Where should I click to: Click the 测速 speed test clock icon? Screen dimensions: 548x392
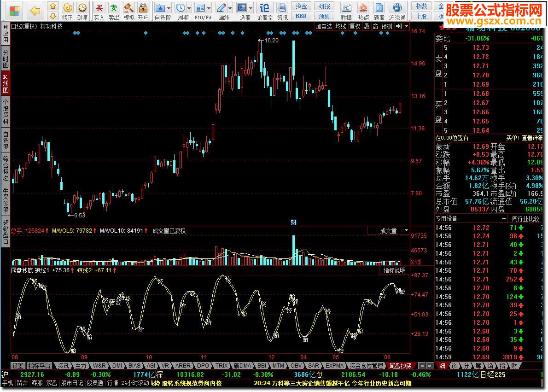[x=82, y=8]
